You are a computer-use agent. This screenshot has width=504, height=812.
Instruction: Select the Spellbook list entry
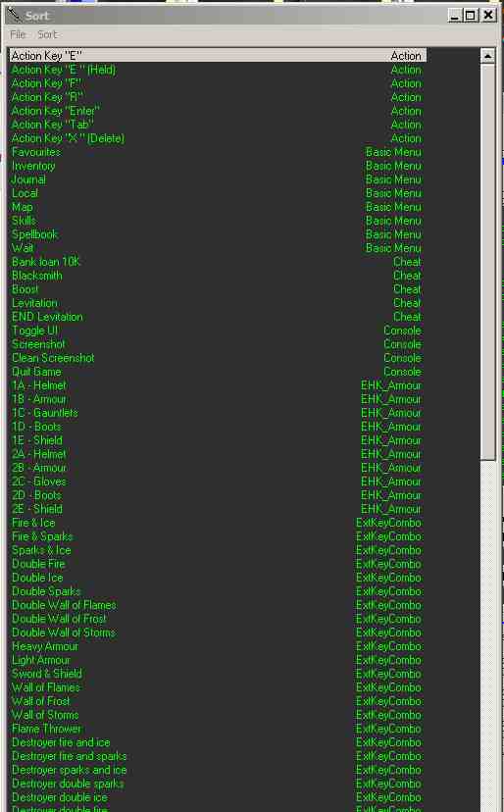pyautogui.click(x=217, y=234)
